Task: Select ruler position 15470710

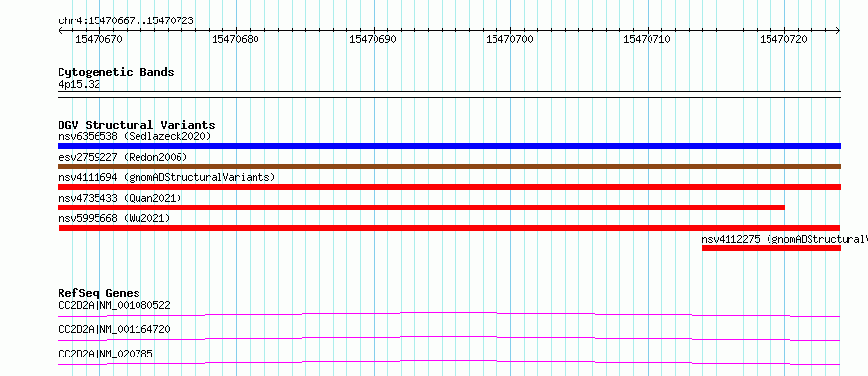Action: coord(647,39)
